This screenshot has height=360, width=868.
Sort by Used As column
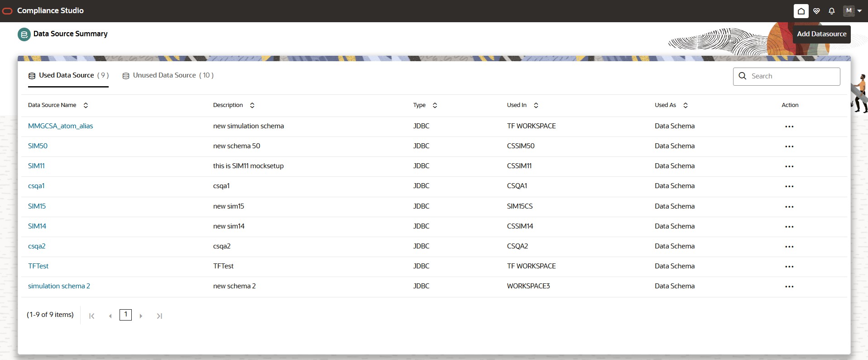pyautogui.click(x=685, y=105)
